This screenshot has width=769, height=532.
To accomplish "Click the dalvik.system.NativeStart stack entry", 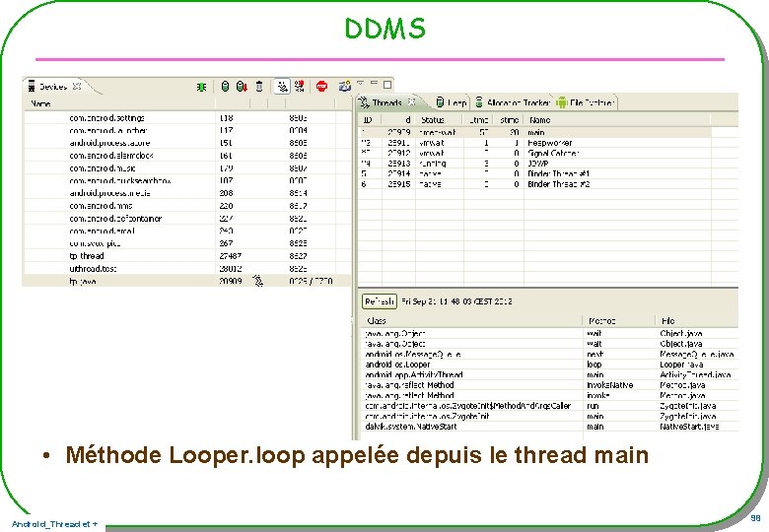I will pos(411,427).
